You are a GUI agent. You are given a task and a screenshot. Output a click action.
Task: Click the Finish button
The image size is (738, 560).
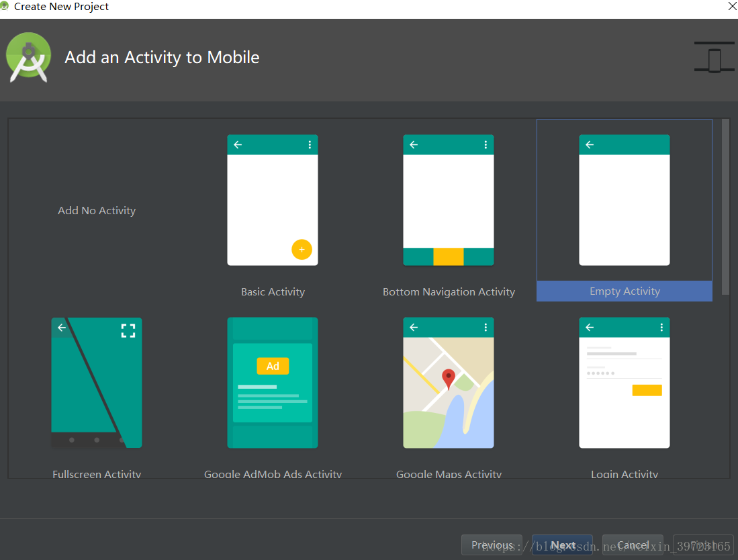click(x=704, y=545)
